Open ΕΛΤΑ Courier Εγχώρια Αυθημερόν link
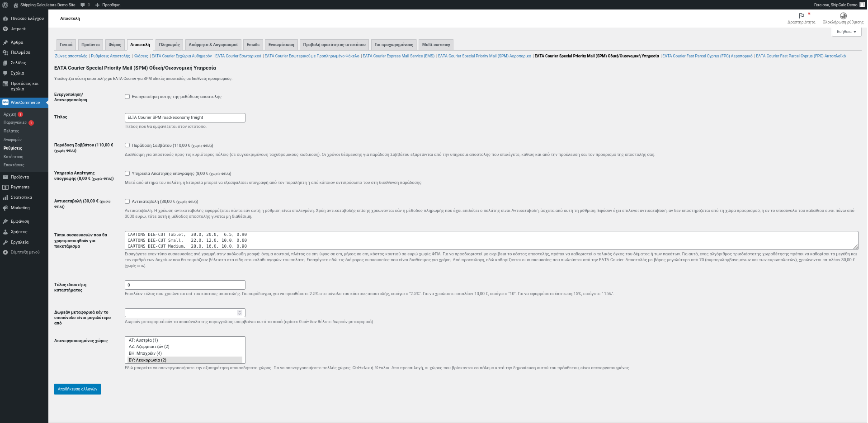 pyautogui.click(x=182, y=56)
